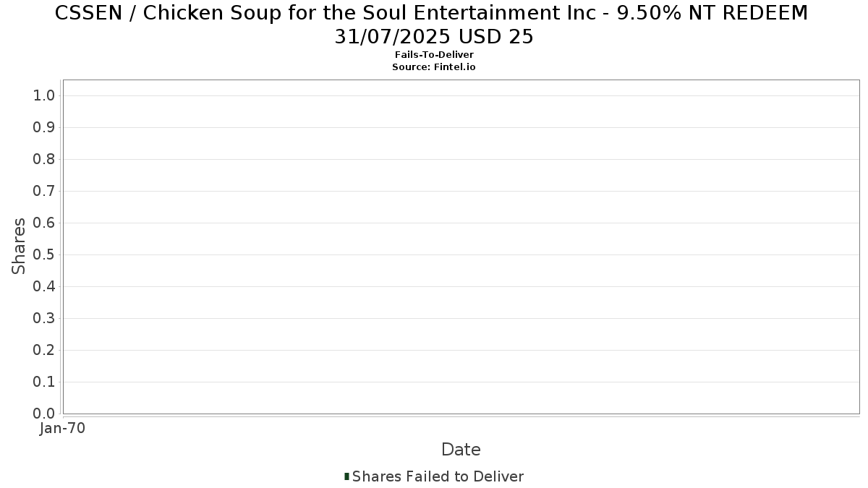The height and width of the screenshot is (488, 868).
Task: Click the 0.8 y-axis tick label
Action: coord(45,160)
